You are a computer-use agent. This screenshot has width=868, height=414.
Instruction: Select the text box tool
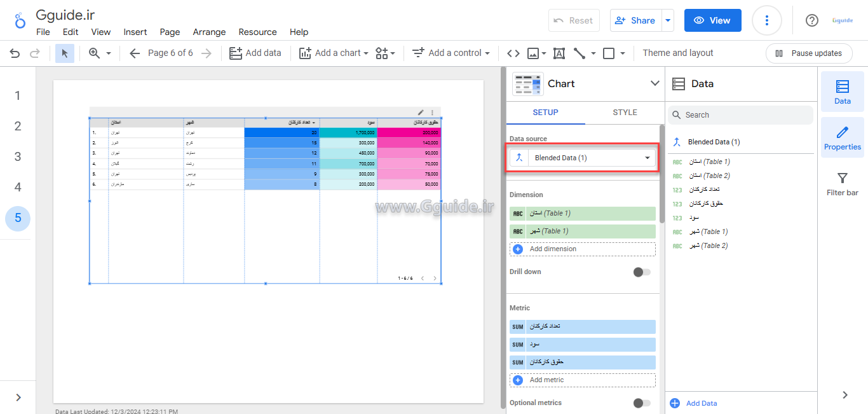559,53
